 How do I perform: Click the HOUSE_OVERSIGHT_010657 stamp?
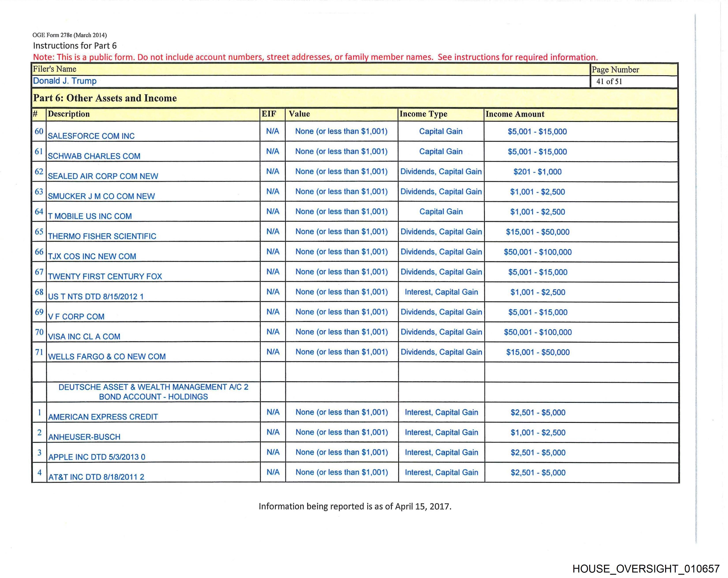tap(646, 569)
